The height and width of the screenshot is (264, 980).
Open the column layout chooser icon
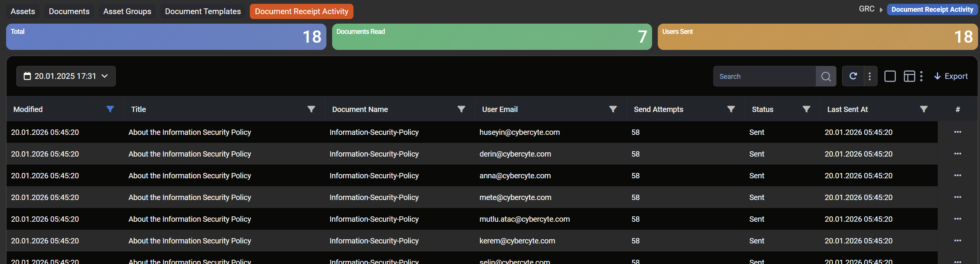909,76
